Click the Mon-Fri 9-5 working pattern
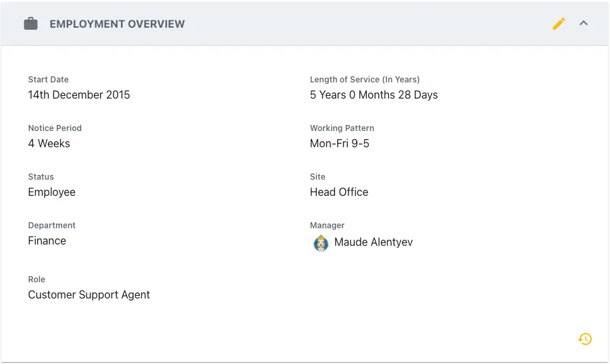 (x=340, y=143)
